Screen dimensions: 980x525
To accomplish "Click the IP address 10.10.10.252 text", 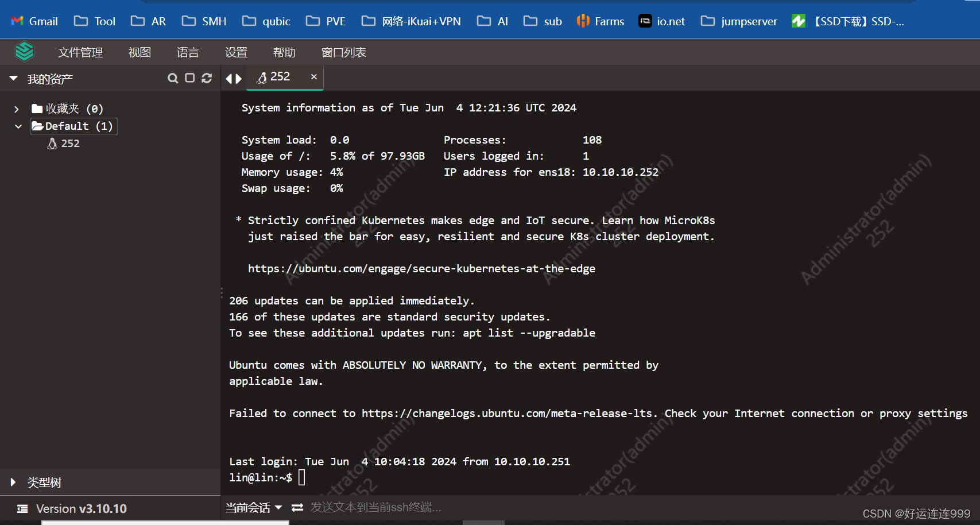I will [x=621, y=172].
